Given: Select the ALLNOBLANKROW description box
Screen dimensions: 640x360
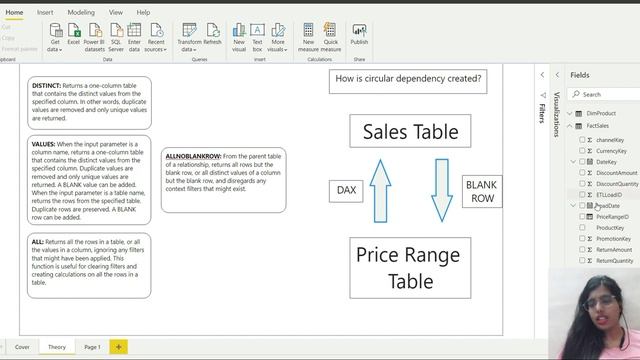Looking at the screenshot, I should tap(224, 180).
